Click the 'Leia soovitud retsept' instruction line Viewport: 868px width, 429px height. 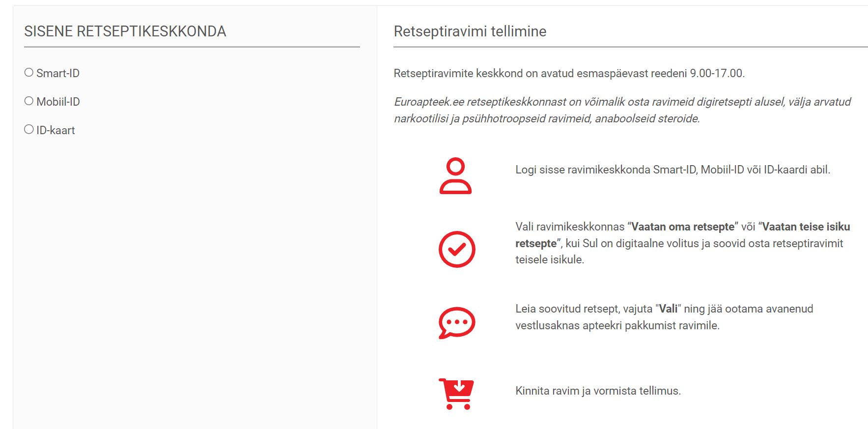tap(664, 317)
